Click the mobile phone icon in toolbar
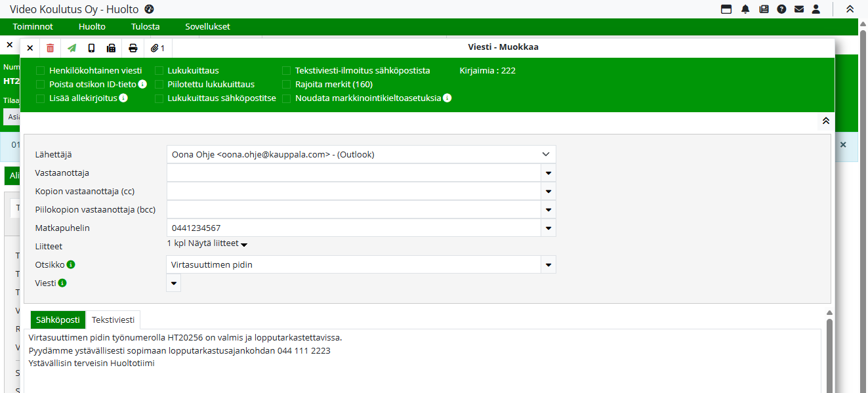Image resolution: width=868 pixels, height=393 pixels. tap(91, 48)
